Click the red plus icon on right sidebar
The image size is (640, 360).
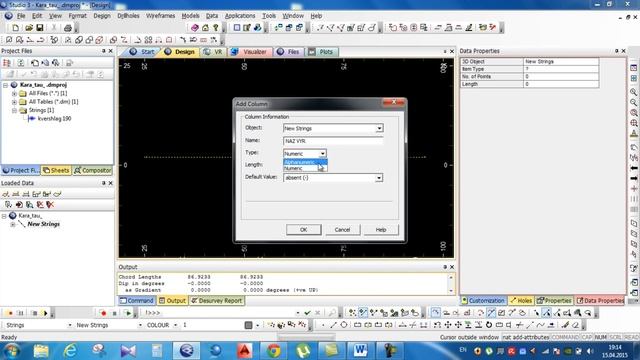(633, 189)
